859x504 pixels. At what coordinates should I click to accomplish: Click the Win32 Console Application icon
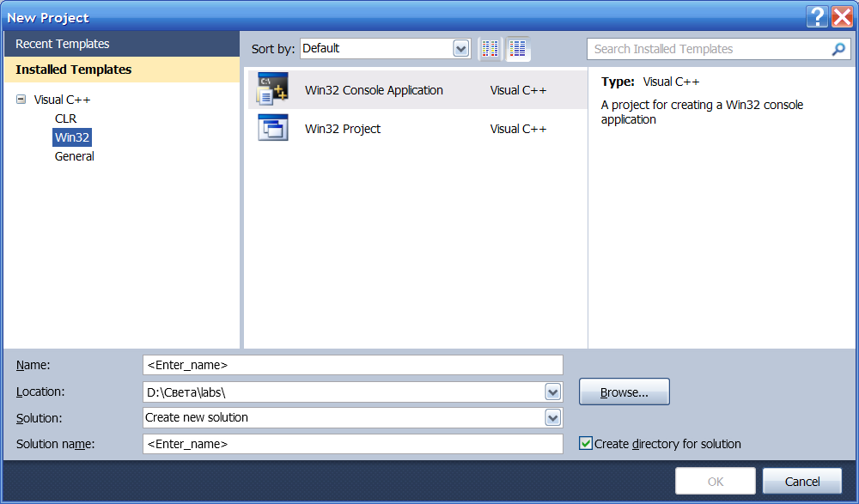coord(273,88)
